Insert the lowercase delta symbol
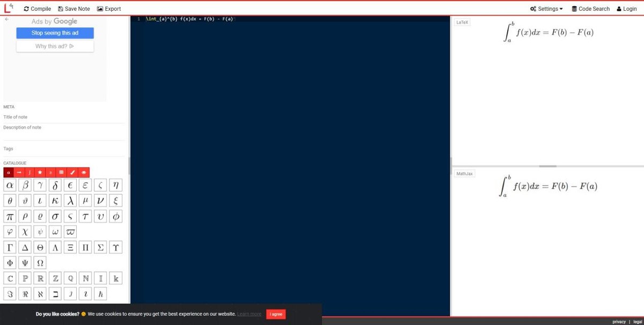 (x=55, y=186)
